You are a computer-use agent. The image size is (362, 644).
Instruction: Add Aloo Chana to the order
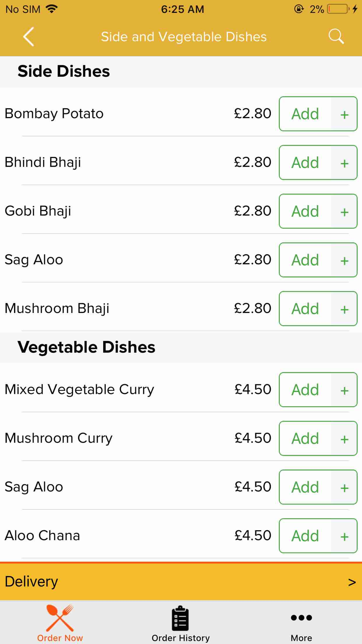(x=305, y=536)
